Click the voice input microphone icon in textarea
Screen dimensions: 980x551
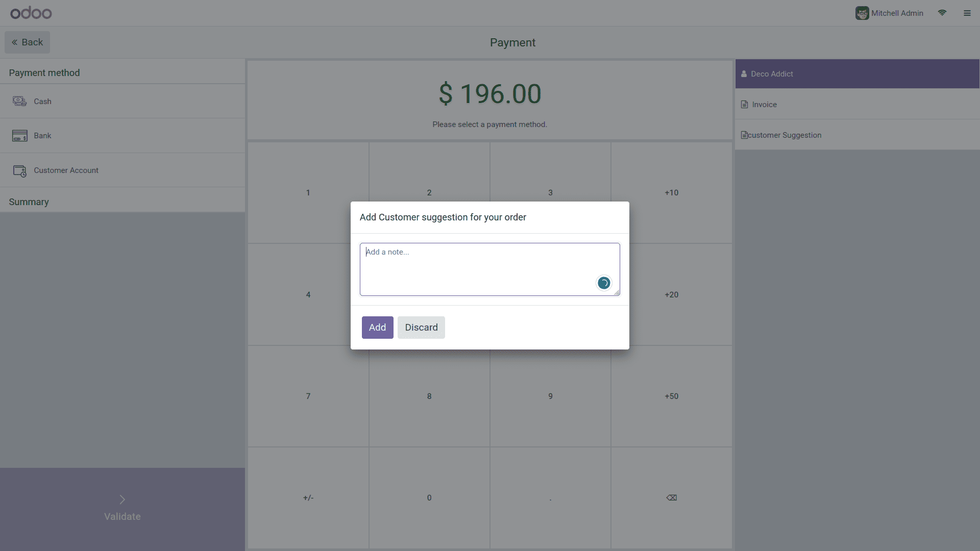coord(604,283)
